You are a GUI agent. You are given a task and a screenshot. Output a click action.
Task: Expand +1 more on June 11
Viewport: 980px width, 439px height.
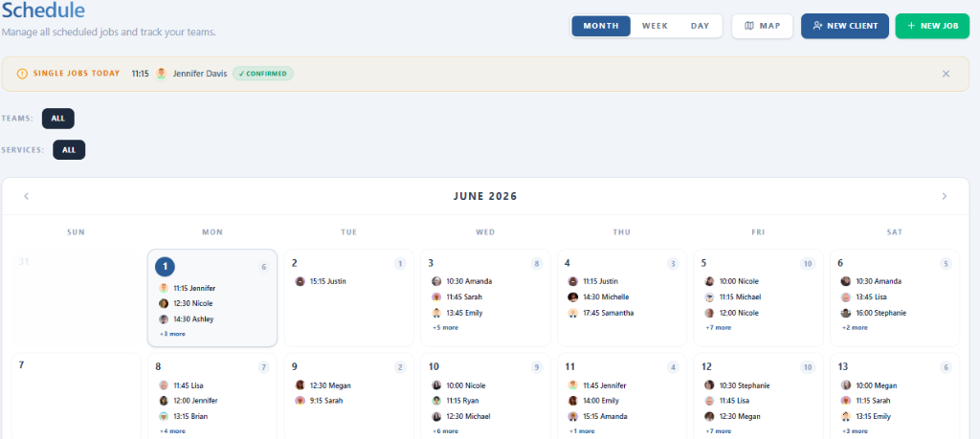582,431
